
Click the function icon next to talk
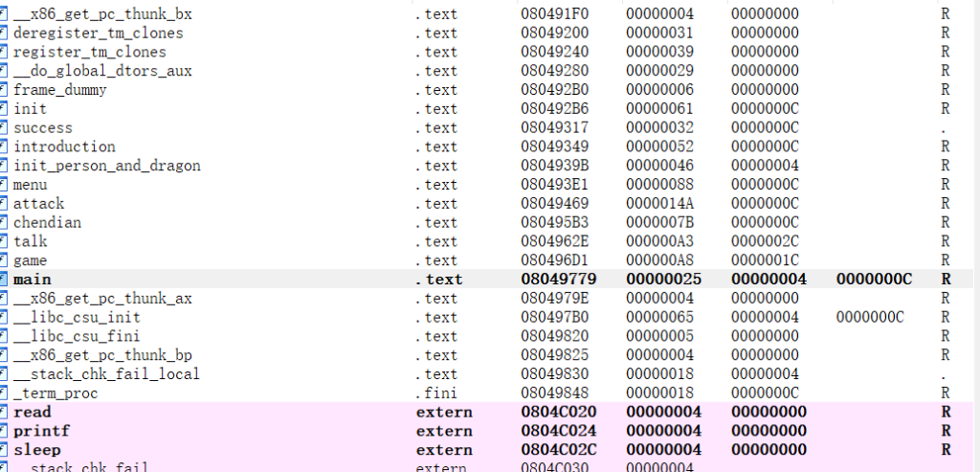point(4,241)
